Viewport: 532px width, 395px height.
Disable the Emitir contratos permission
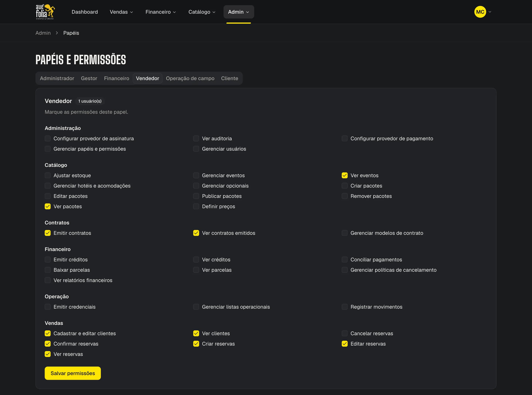click(x=48, y=233)
